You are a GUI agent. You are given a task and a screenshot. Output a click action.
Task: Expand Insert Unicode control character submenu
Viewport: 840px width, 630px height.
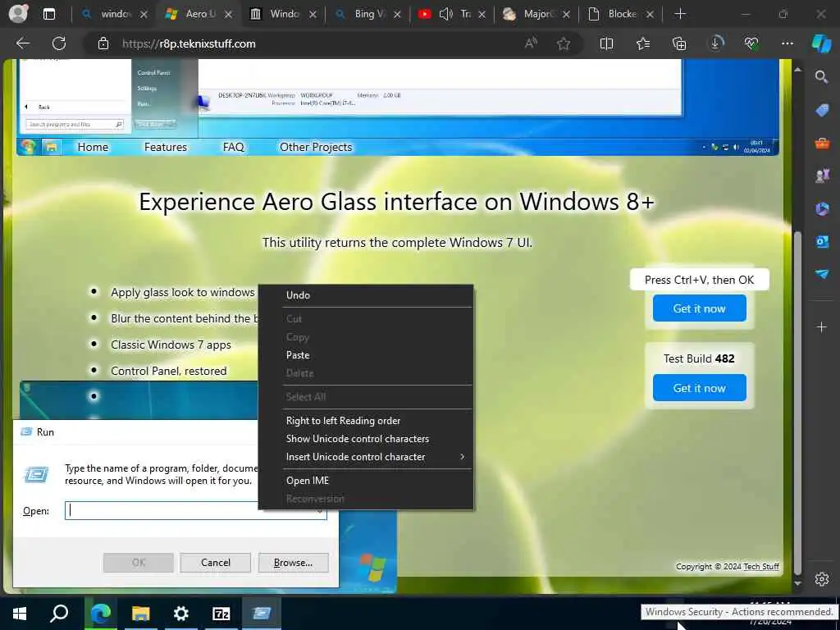366,456
